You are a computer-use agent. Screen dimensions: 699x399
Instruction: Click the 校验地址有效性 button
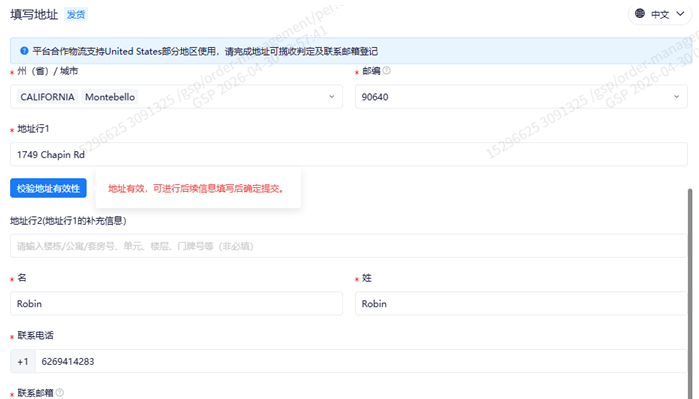point(48,188)
